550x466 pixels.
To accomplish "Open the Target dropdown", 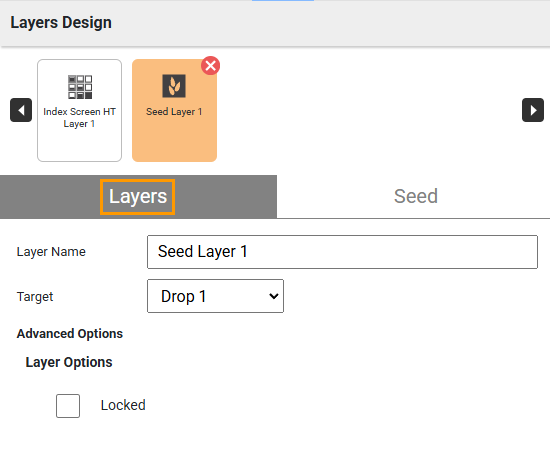I will tap(215, 296).
